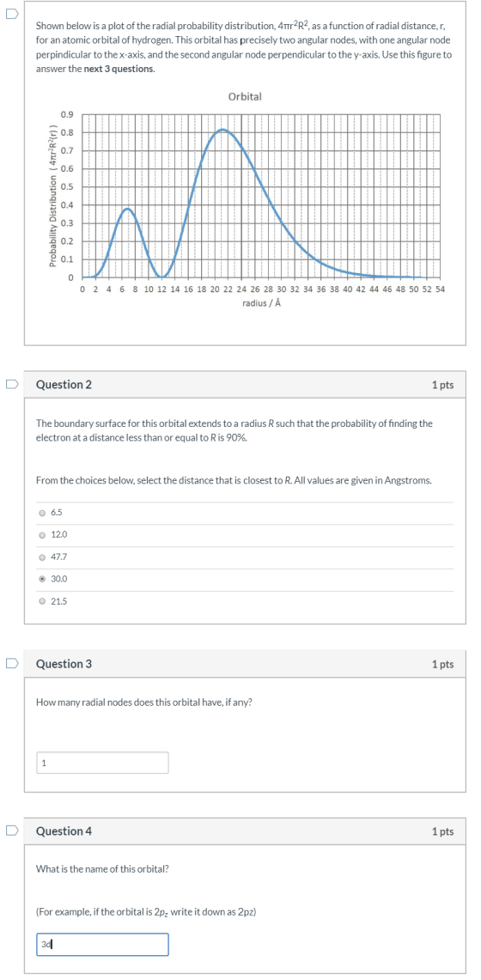This screenshot has height=980, width=481.
Task: Click the Orbital chart title
Action: (245, 97)
